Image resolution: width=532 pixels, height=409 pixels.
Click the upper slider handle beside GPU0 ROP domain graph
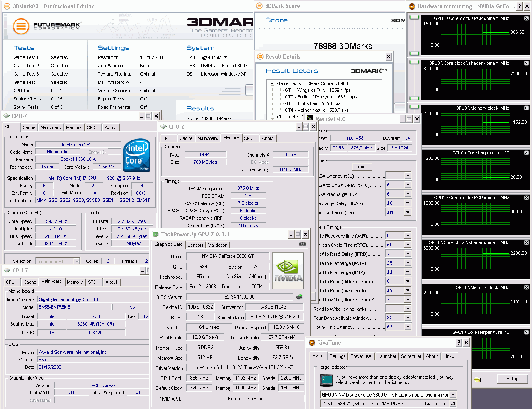tap(414, 17)
